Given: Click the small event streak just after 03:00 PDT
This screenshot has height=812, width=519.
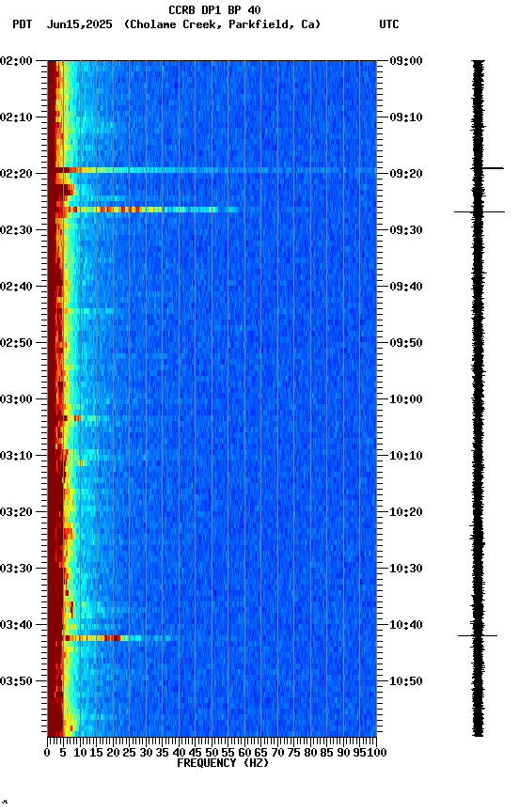Looking at the screenshot, I should click(86, 418).
